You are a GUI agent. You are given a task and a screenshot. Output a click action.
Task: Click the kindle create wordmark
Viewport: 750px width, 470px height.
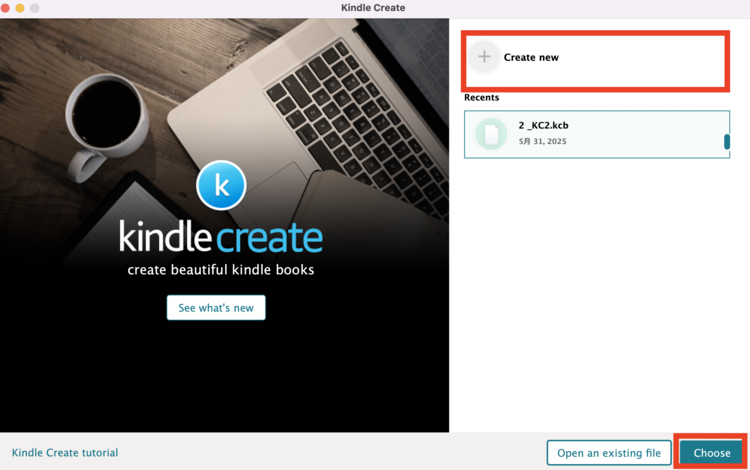(x=221, y=236)
